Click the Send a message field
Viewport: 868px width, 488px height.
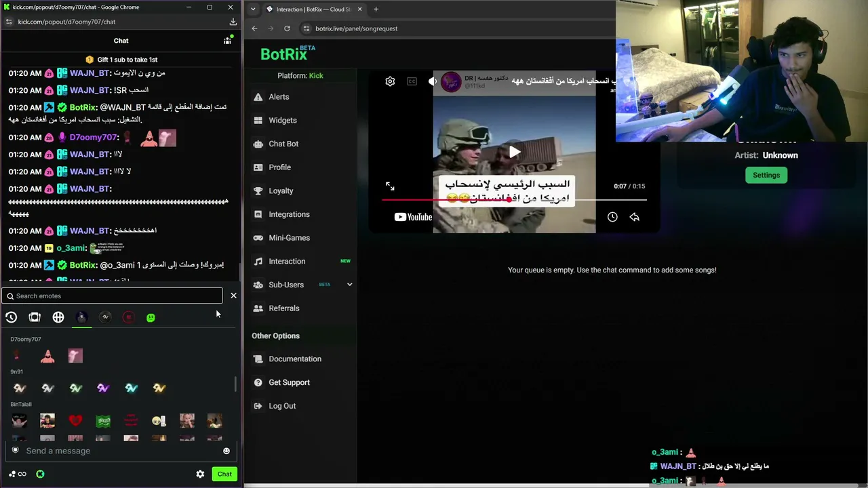click(121, 451)
